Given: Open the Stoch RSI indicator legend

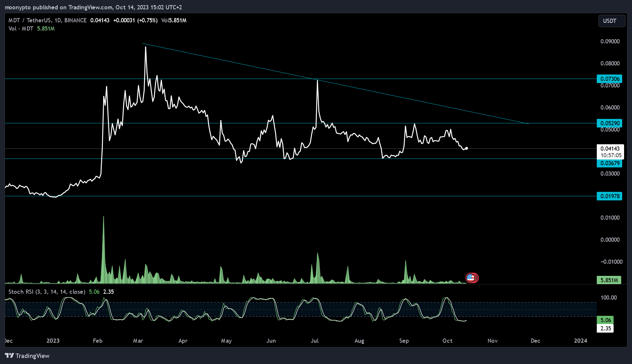Looking at the screenshot, I should click(47, 292).
